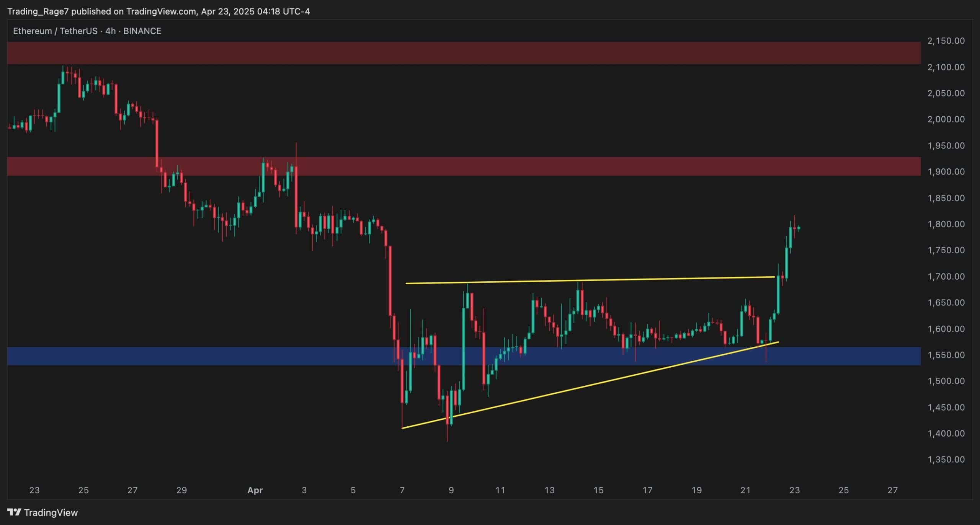This screenshot has height=525, width=980.
Task: Click the 15 date marker on time axis
Action: [598, 490]
